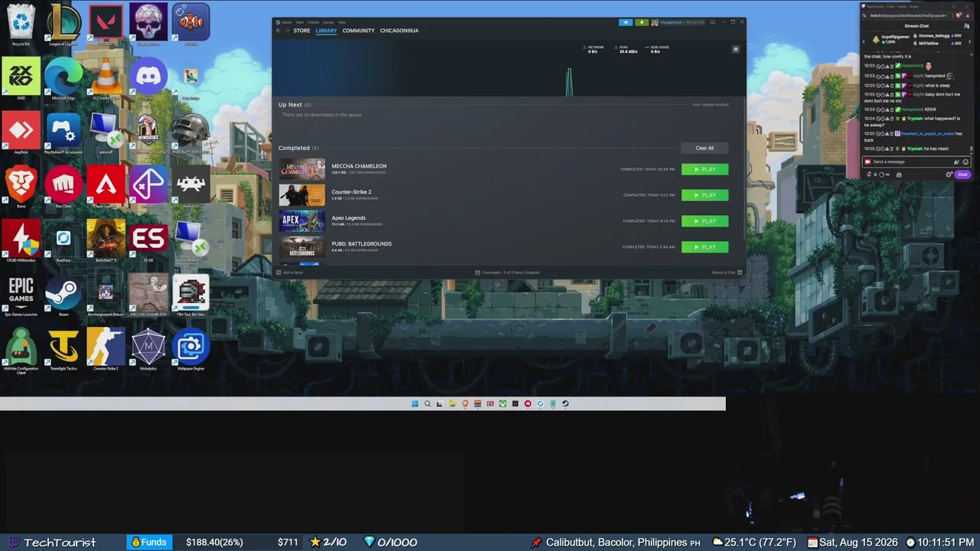Screen dimensions: 980x551
Task: Open Steam announcements megaphone button
Action: (626, 22)
